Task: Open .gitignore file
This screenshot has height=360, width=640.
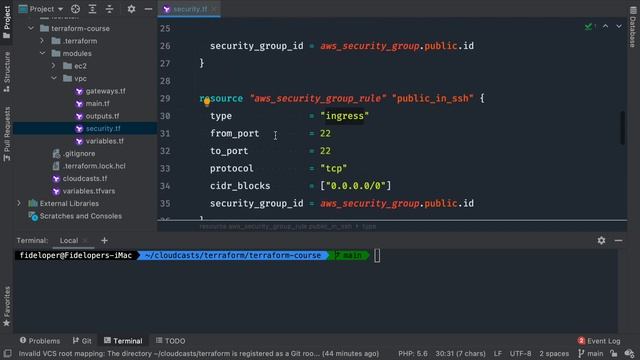Action: (79, 153)
